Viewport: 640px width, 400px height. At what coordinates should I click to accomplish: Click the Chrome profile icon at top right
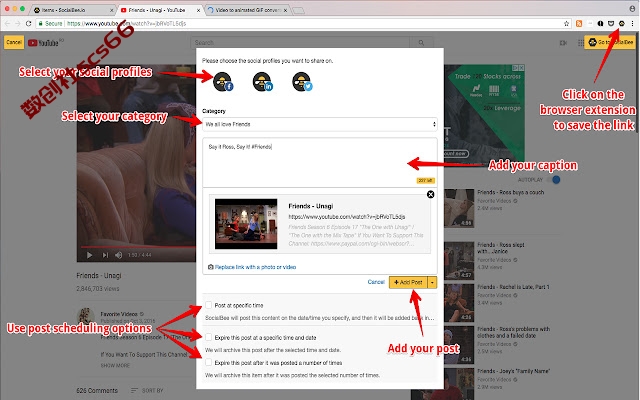pos(632,9)
